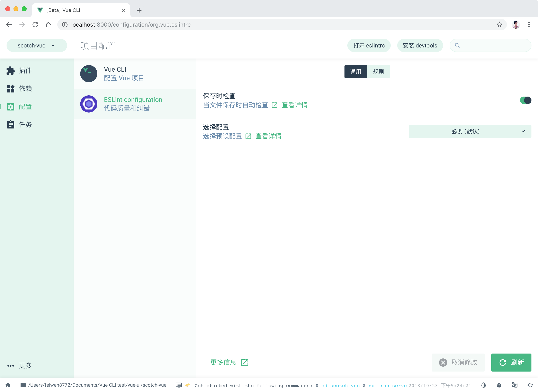Close the [Beta] Vue CLI tab
538x392 pixels.
123,10
